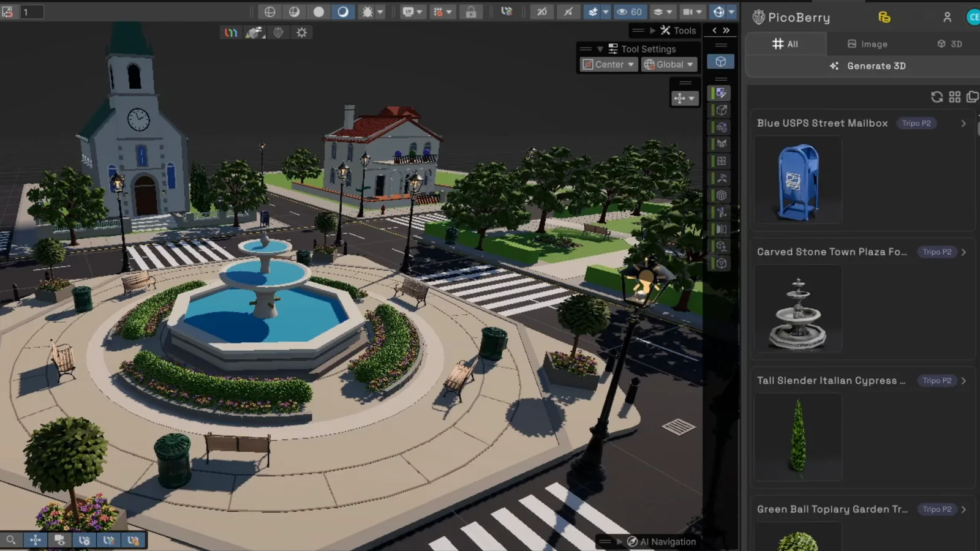Screen dimensions: 980x551
Task: Toggle the padlock lock icon in toolbar
Action: (471, 12)
